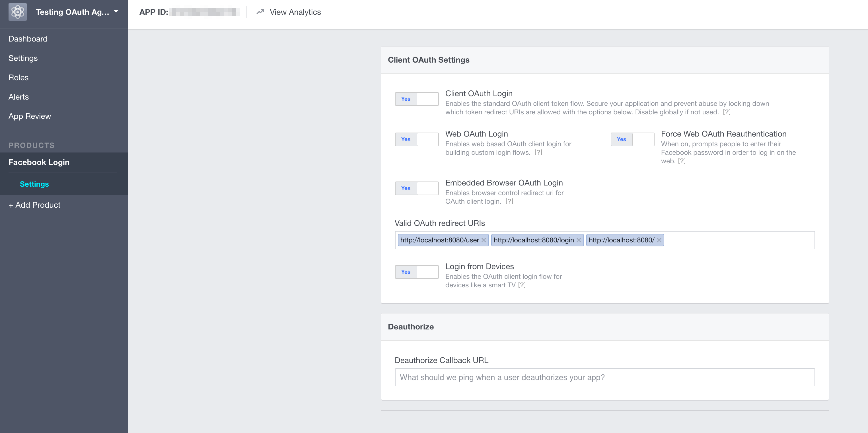Viewport: 868px width, 433px height.
Task: Remove the http://localhost:8080/ redirect URI tag
Action: tap(659, 240)
